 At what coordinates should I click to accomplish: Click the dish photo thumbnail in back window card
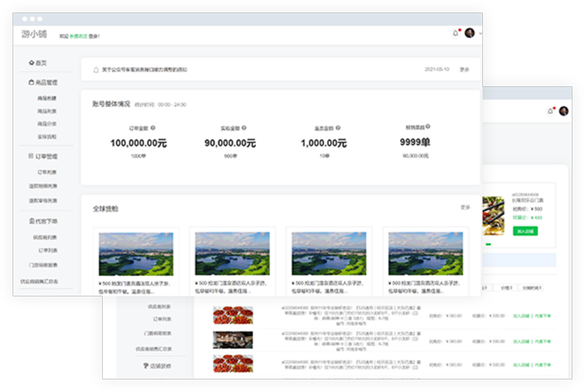tap(493, 216)
